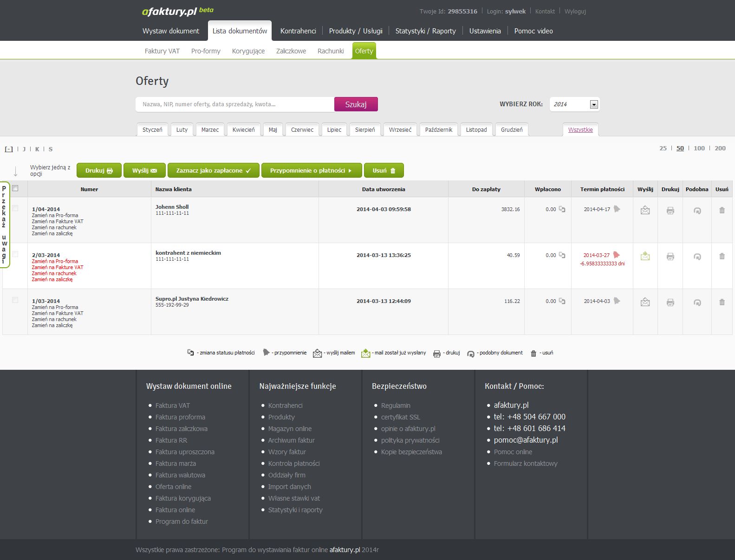Click payment status change icon for Johenn Sholl
Image resolution: width=735 pixels, height=560 pixels.
click(x=562, y=209)
